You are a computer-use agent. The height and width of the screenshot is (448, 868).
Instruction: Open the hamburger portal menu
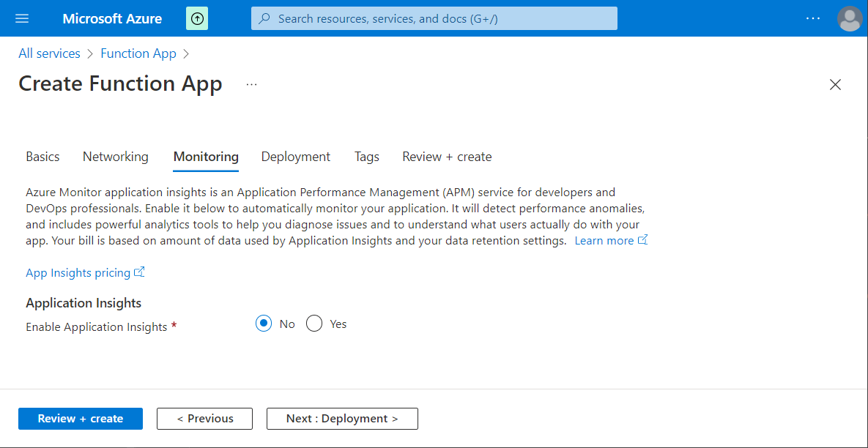(x=21, y=19)
